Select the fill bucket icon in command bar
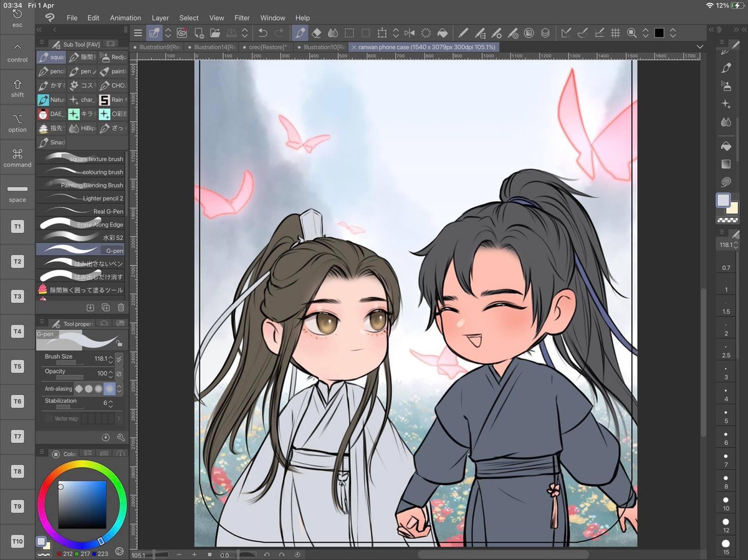The height and width of the screenshot is (560, 748). [442, 33]
